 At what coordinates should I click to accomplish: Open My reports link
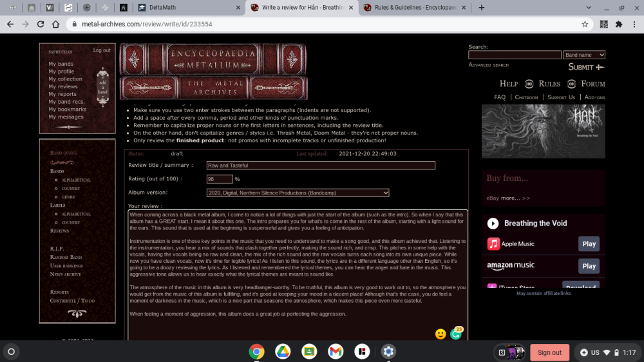(x=62, y=94)
